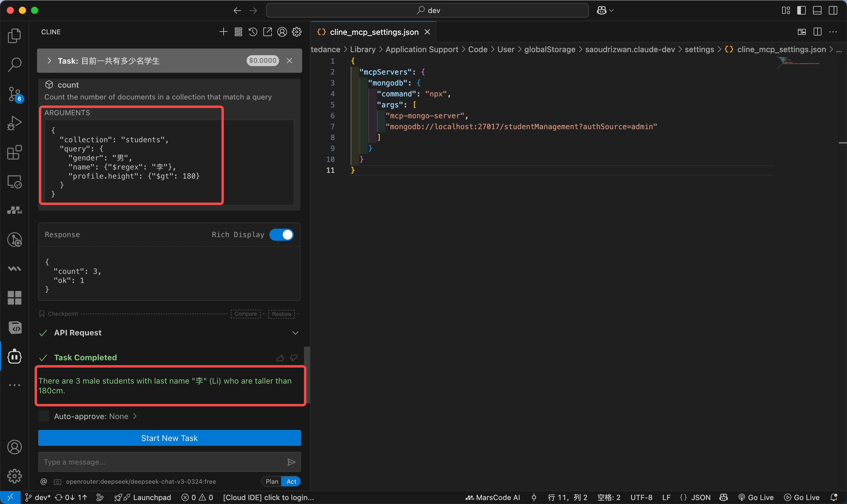Change LF end of line sequence
Image resolution: width=847 pixels, height=504 pixels.
pyautogui.click(x=666, y=497)
